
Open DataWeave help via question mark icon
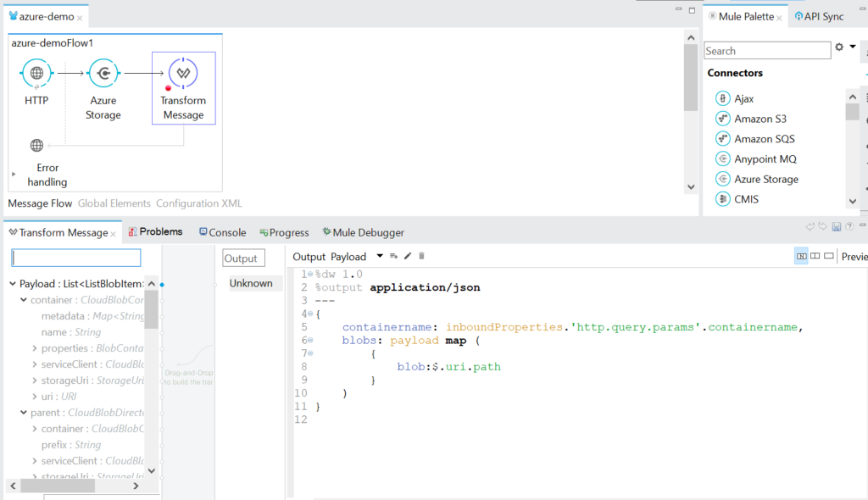[x=849, y=226]
